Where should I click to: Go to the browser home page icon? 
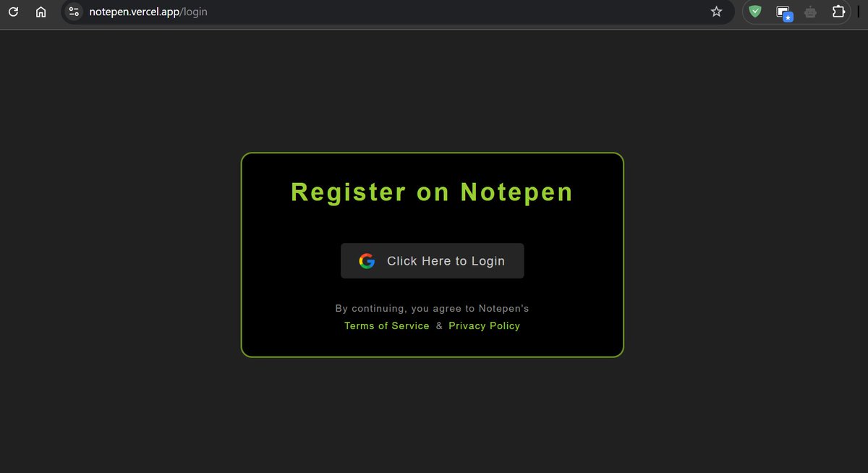coord(41,12)
